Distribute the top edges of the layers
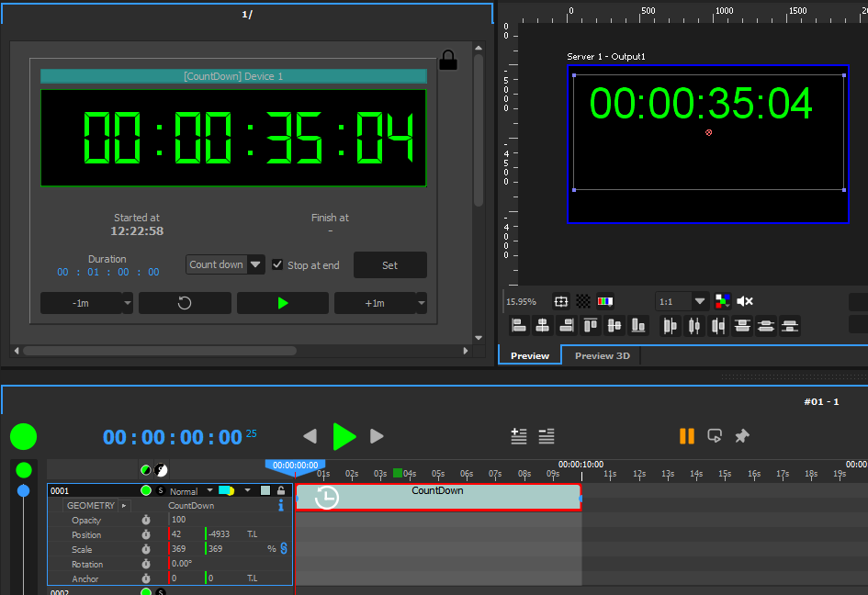 coord(742,325)
